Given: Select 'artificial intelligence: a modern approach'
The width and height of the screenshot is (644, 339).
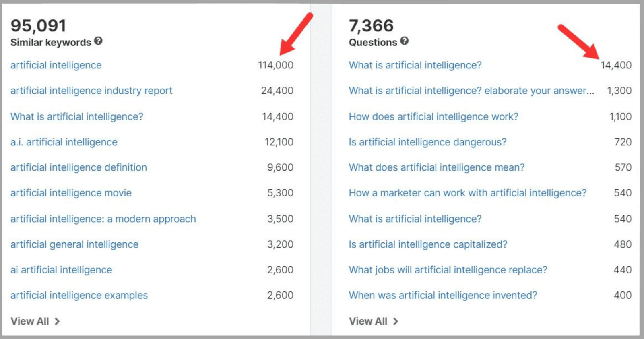Looking at the screenshot, I should [103, 219].
